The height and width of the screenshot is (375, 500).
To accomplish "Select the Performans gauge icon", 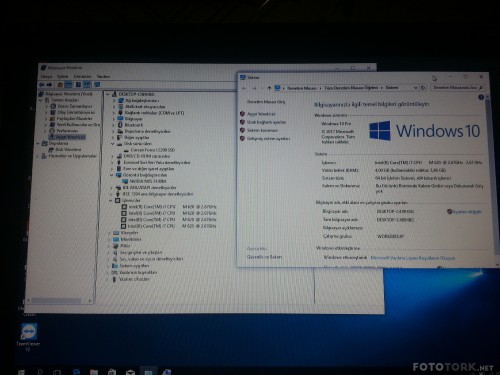I will pyautogui.click(x=52, y=131).
